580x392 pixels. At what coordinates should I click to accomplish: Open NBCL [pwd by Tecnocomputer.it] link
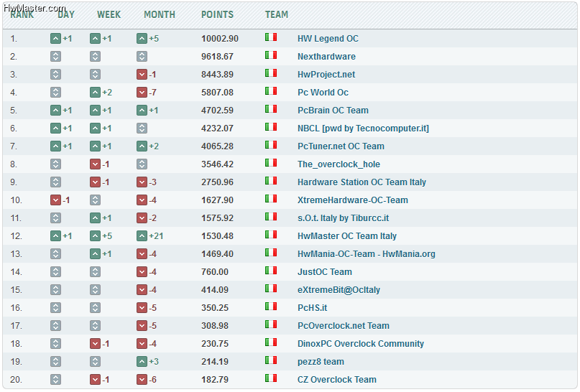[x=363, y=129]
